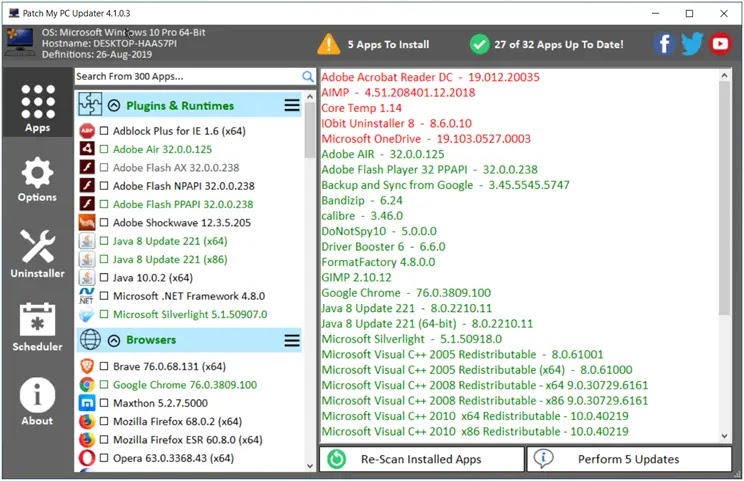Open the About tab
The image size is (744, 481).
37,401
